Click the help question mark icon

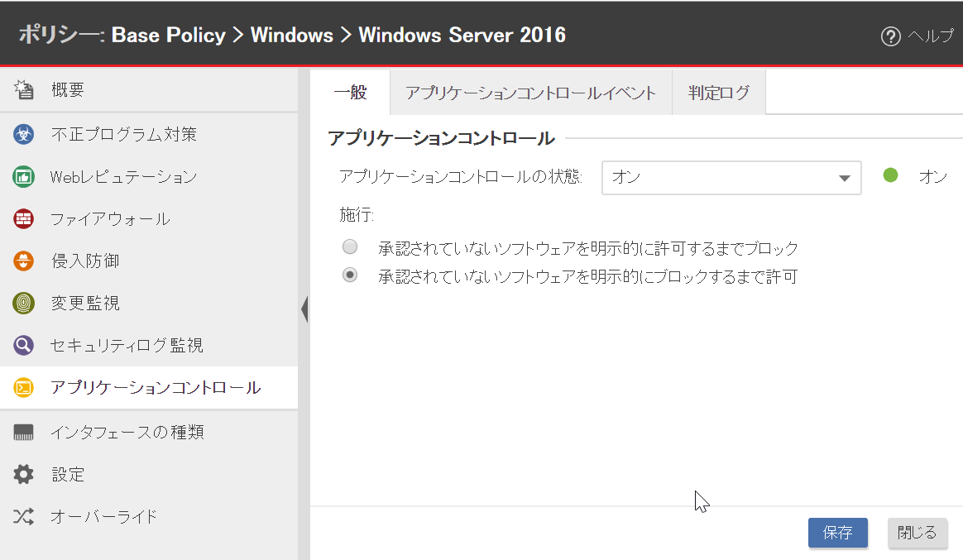point(890,36)
